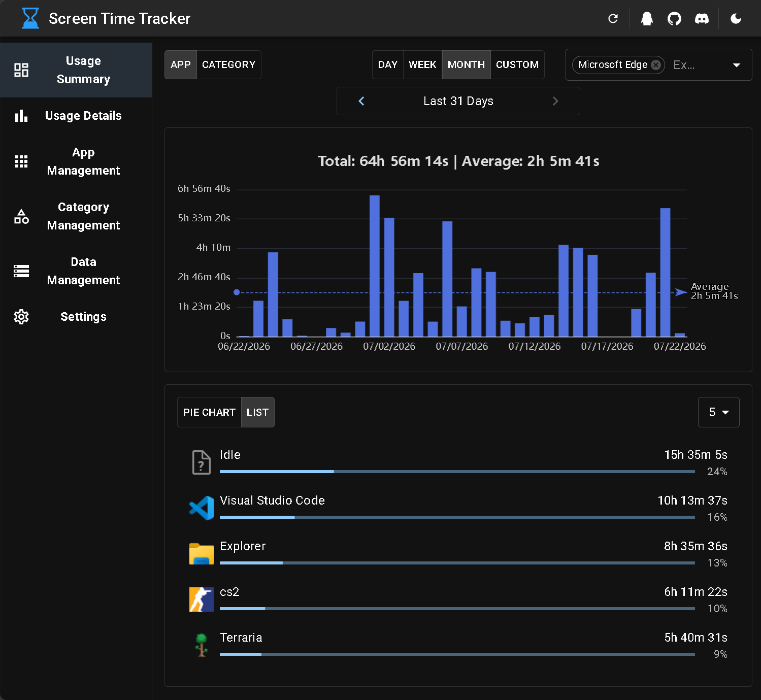The image size is (761, 700).
Task: Open the Discord icon in header
Action: click(x=702, y=19)
